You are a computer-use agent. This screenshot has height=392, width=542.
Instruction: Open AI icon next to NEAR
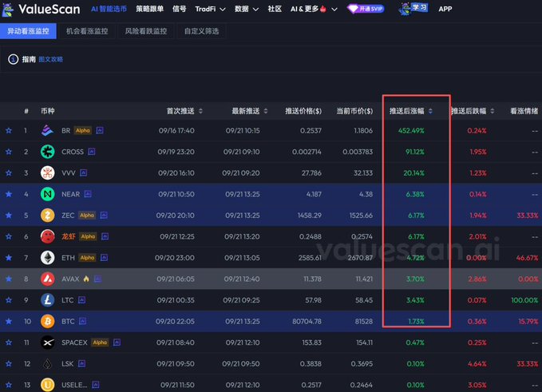88,194
